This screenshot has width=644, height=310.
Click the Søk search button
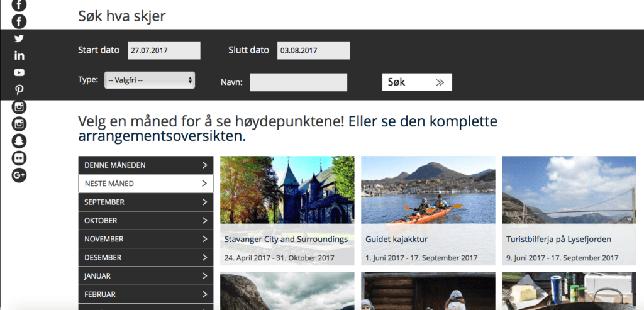pyautogui.click(x=417, y=82)
